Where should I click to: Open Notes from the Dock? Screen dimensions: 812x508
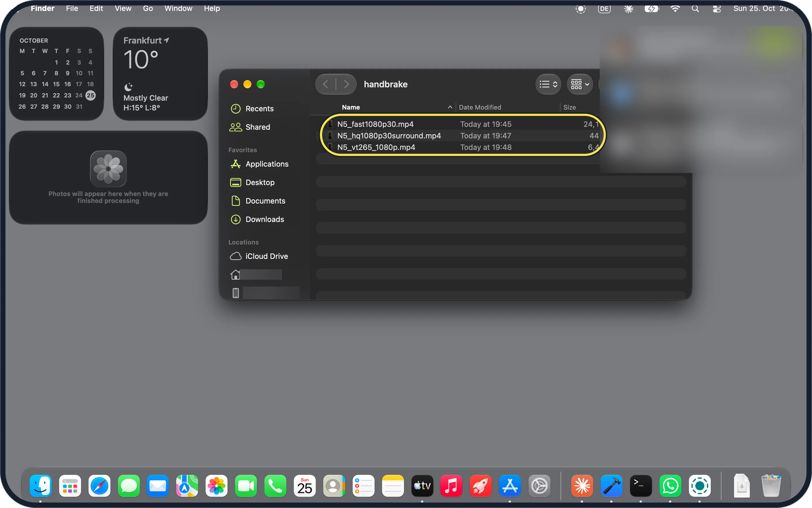pos(393,486)
